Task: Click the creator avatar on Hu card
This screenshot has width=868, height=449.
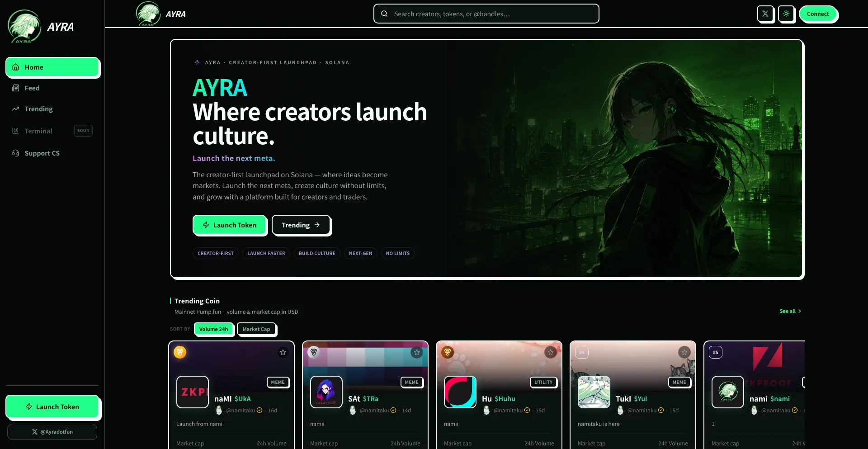Action: 487,410
